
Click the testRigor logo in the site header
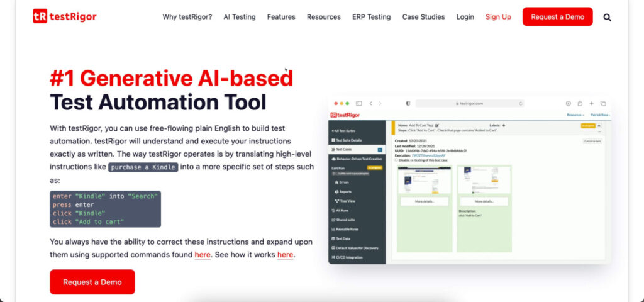[x=65, y=16]
